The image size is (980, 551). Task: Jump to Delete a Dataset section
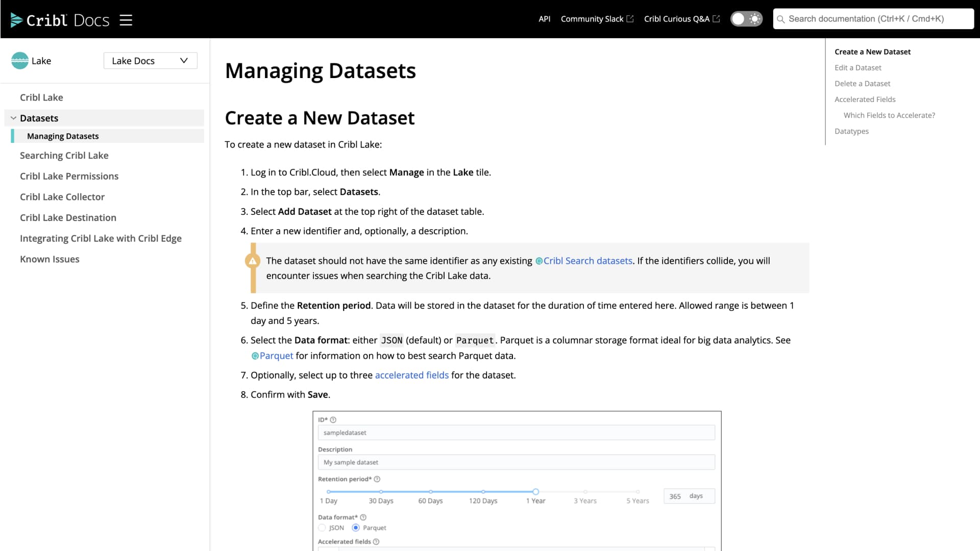coord(862,84)
